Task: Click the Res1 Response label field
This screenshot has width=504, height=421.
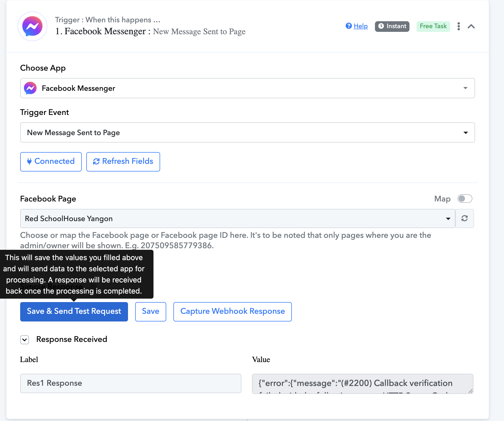Action: pyautogui.click(x=131, y=383)
